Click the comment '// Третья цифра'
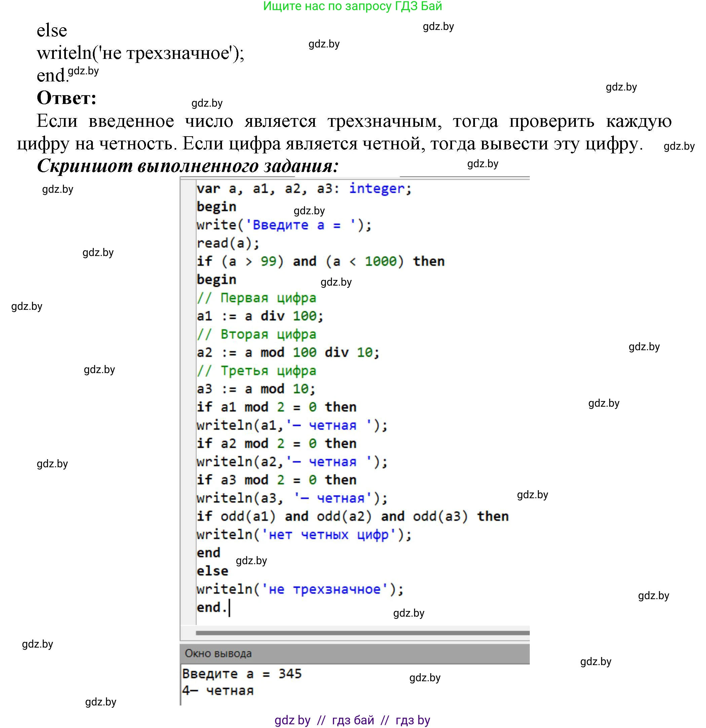This screenshot has width=706, height=728. point(257,371)
